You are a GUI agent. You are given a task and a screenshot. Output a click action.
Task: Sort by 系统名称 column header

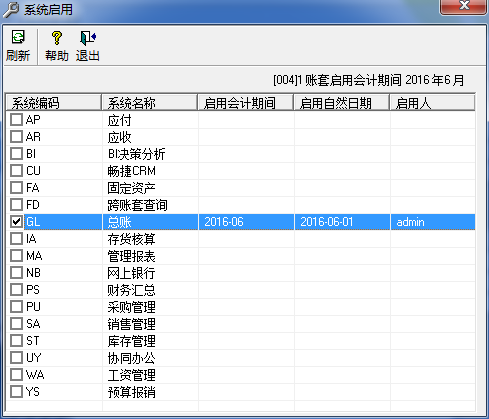[x=149, y=103]
